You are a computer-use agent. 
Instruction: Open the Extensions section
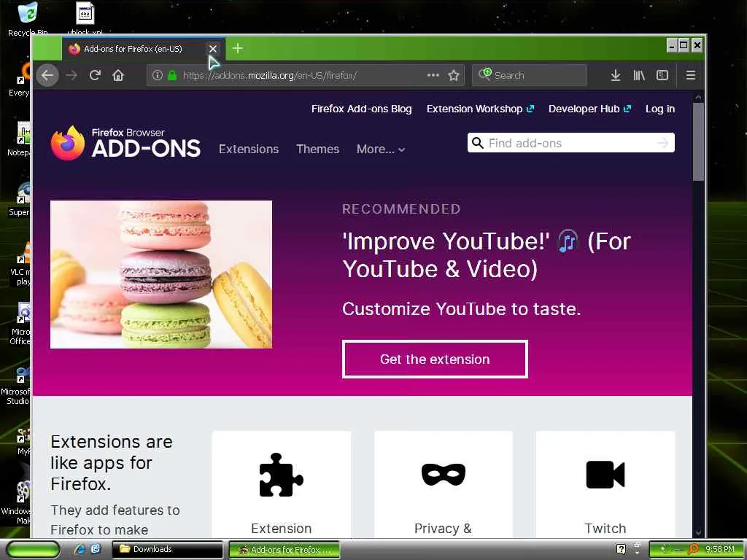click(x=249, y=149)
